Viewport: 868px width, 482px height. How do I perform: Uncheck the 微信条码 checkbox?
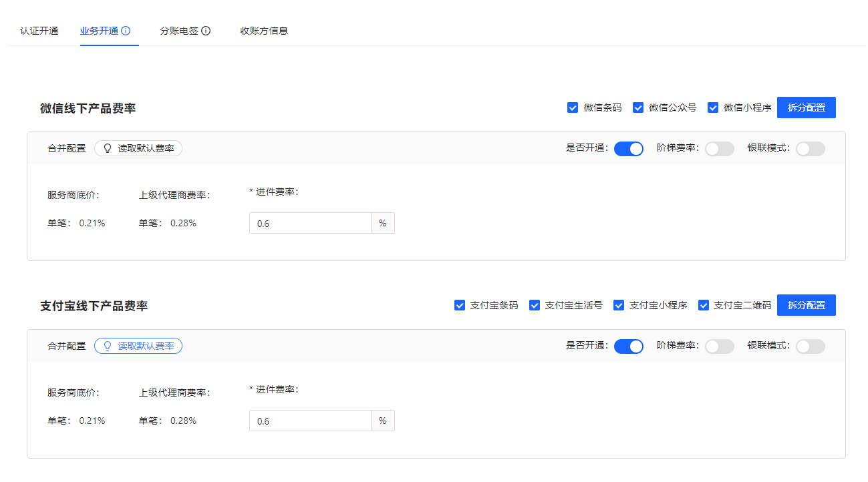[573, 107]
